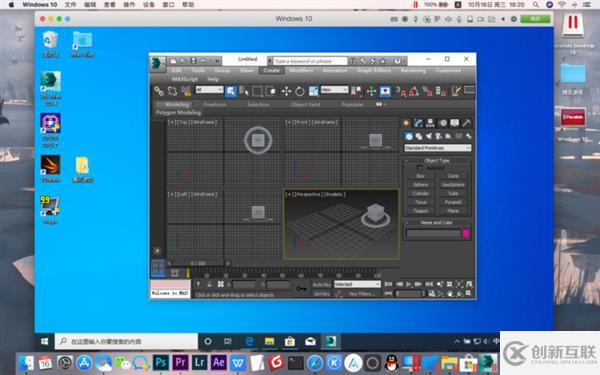Click the object name input field
600x375 pixels.
(433, 233)
